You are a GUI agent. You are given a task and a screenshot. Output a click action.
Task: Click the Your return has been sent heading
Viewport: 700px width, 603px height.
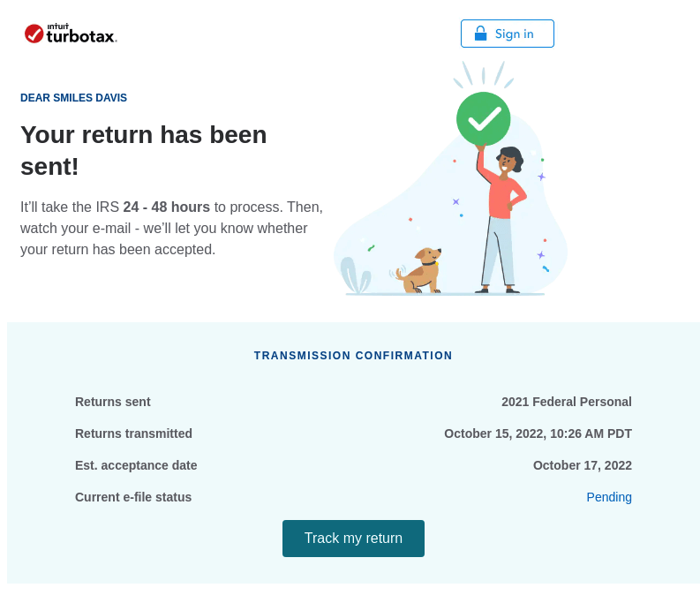pyautogui.click(x=143, y=150)
